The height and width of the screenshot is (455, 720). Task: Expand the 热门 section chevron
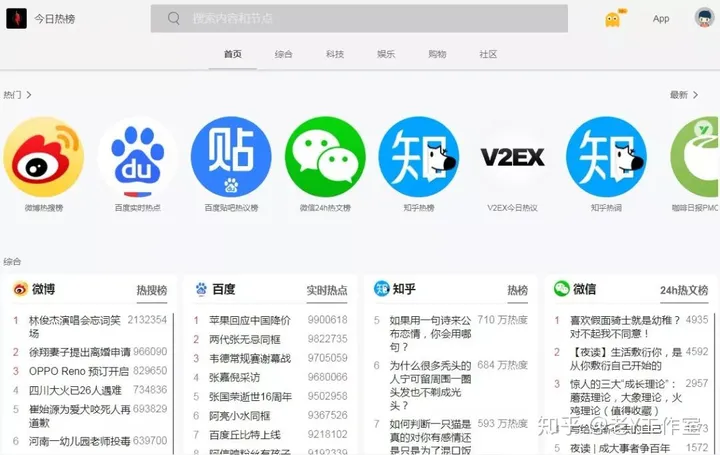tap(29, 95)
